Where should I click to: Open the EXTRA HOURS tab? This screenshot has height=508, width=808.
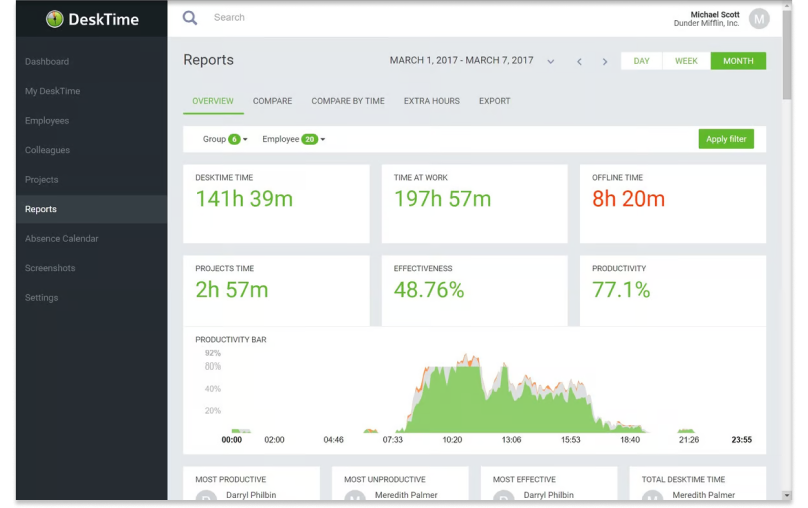[x=431, y=101]
